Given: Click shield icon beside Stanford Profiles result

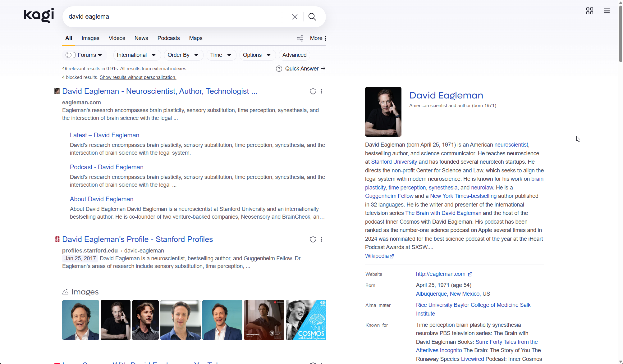Looking at the screenshot, I should (x=313, y=239).
